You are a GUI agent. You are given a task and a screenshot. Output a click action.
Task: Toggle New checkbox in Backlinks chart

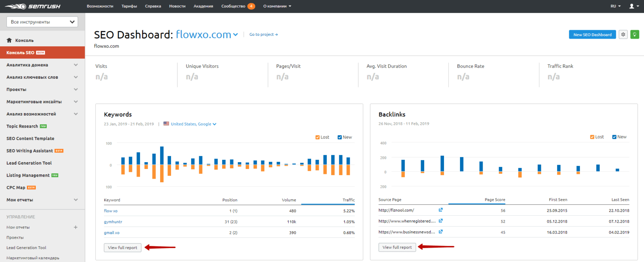pos(614,137)
